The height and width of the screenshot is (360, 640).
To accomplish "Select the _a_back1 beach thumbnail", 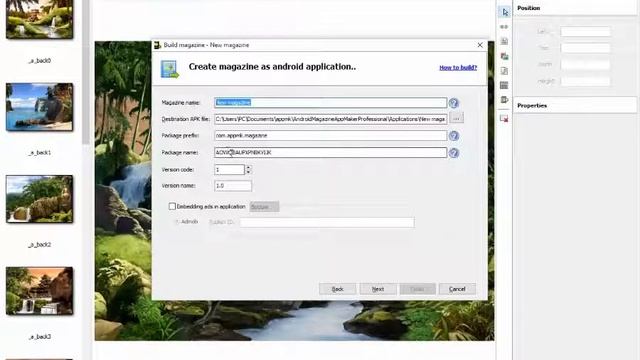I will [x=40, y=107].
